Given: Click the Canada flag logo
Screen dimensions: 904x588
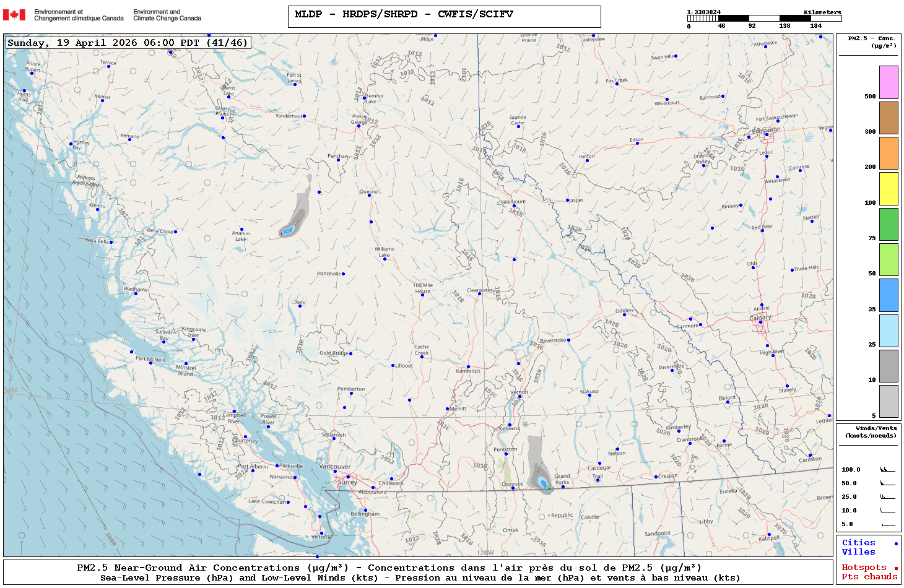Looking at the screenshot, I should coord(14,15).
